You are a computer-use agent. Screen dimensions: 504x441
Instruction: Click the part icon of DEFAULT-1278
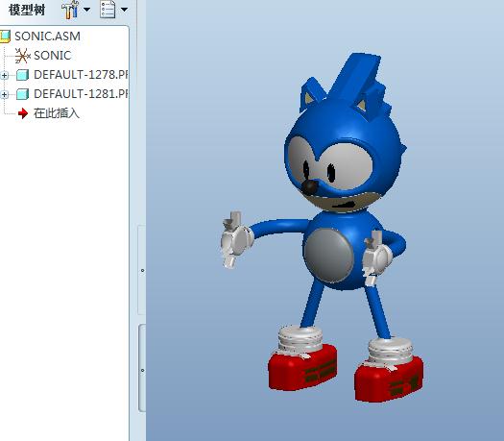22,75
